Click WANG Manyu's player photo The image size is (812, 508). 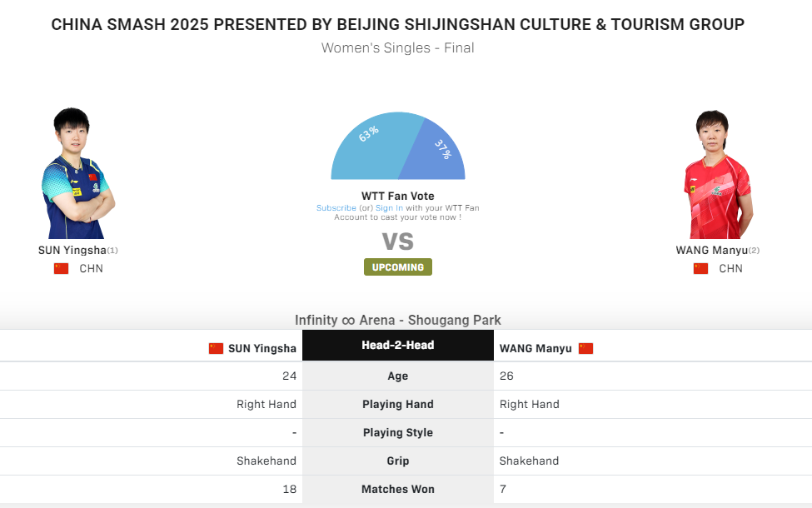pos(720,173)
